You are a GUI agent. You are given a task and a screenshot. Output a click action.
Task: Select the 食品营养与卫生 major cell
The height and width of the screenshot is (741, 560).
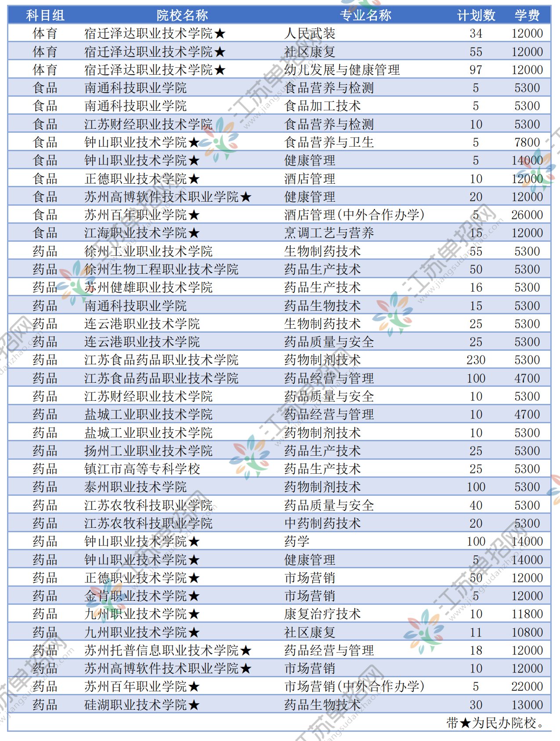(x=329, y=142)
